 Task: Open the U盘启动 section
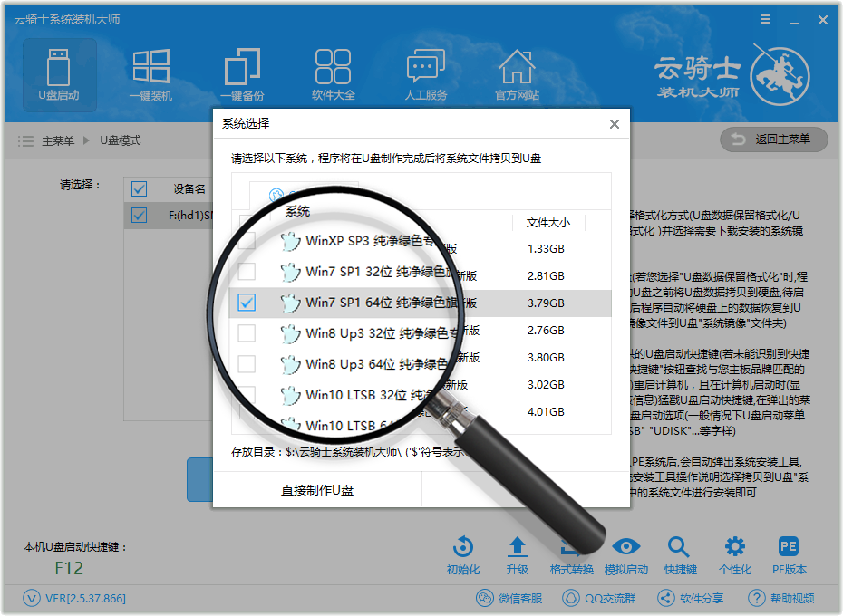pyautogui.click(x=59, y=74)
